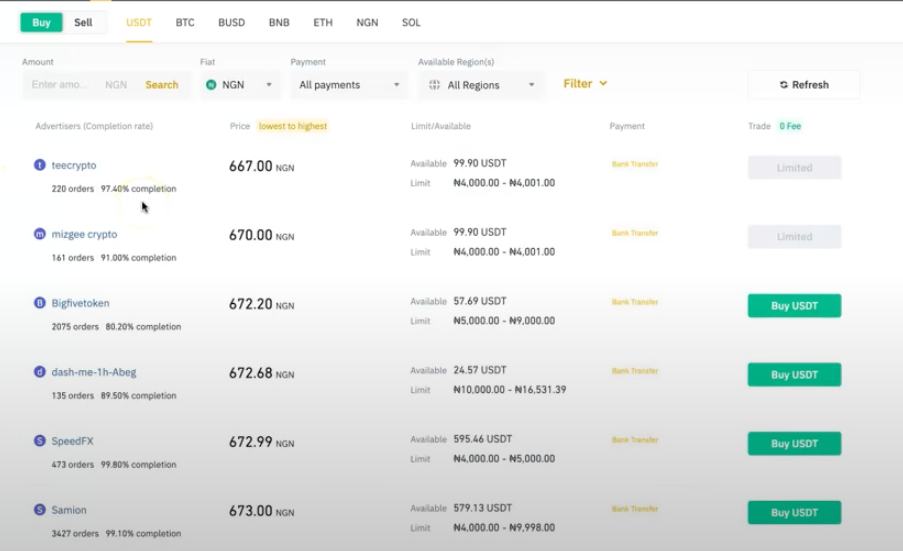The image size is (903, 551).
Task: Open the All Regions dropdown
Action: (x=481, y=85)
